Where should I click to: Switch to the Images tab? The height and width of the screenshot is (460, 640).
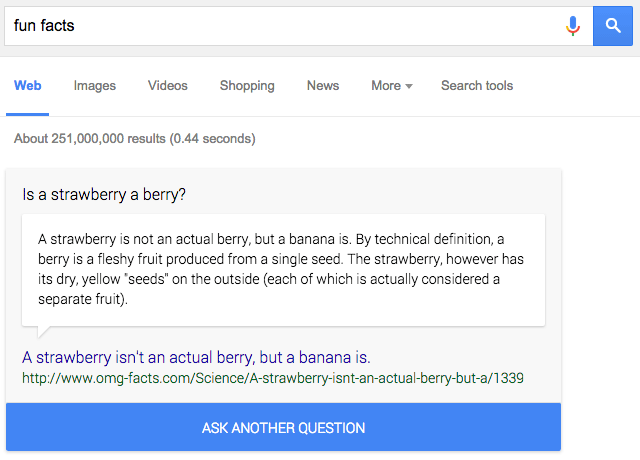pyautogui.click(x=94, y=86)
